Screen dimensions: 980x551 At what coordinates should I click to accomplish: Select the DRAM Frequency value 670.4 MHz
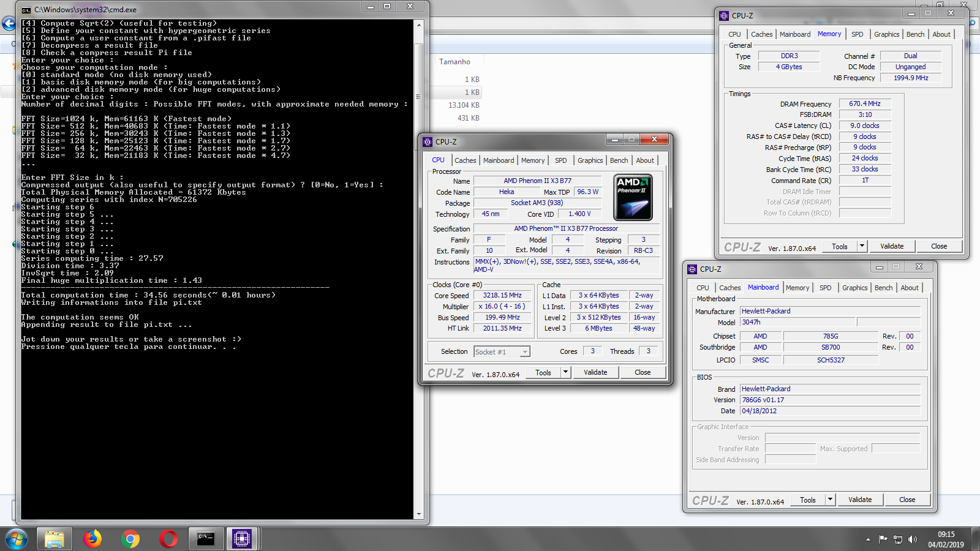[865, 104]
